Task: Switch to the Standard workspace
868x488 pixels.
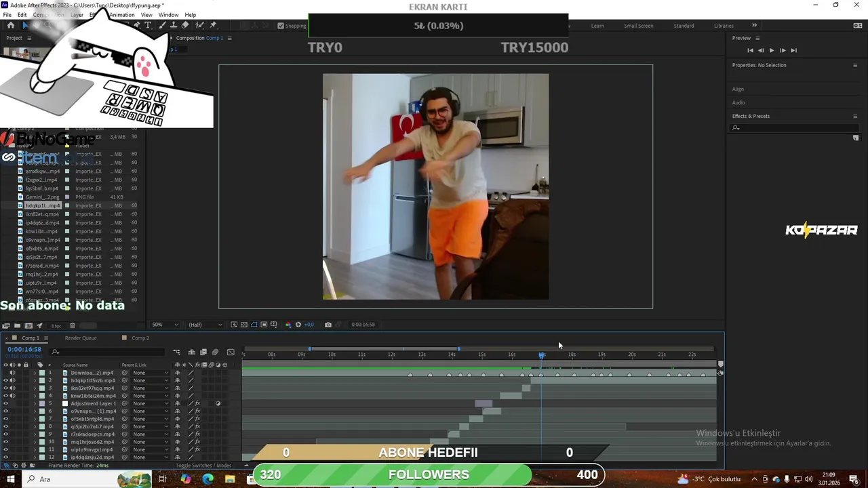Action: pos(684,26)
